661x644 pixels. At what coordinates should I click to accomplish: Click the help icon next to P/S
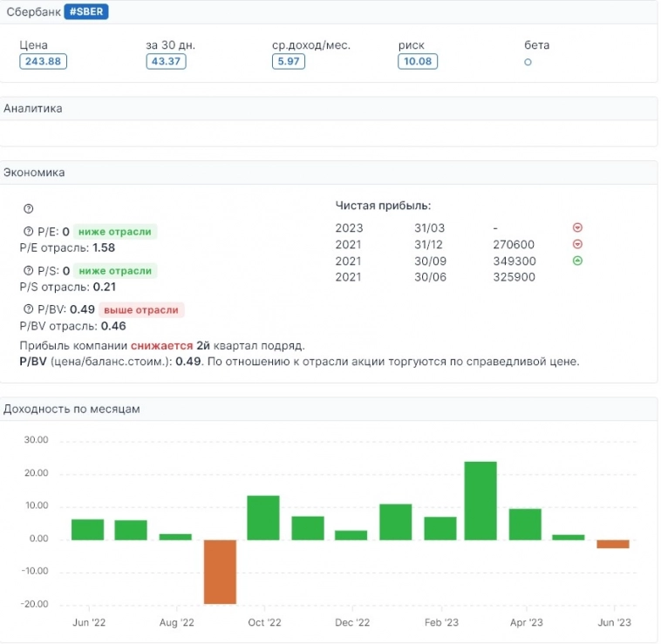click(29, 271)
